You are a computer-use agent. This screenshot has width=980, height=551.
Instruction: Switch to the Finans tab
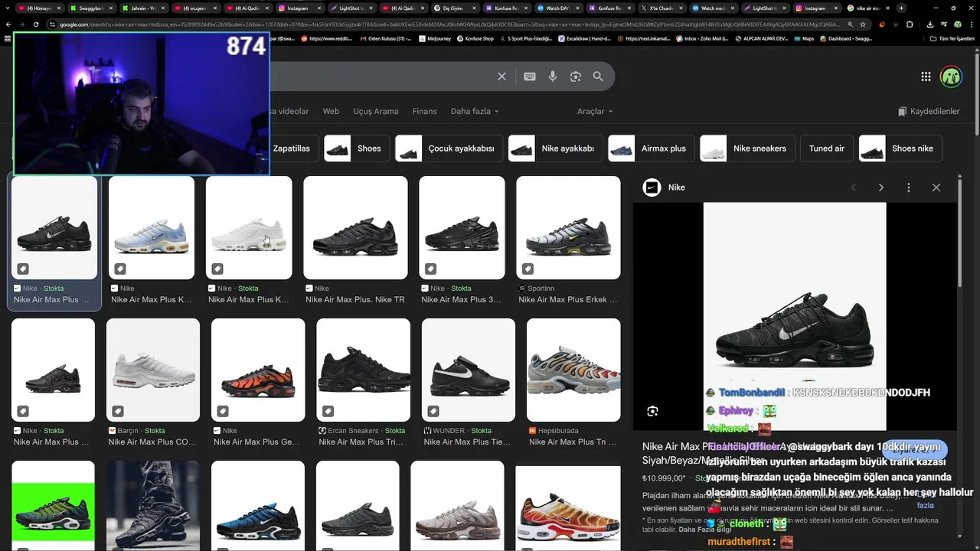(x=424, y=111)
